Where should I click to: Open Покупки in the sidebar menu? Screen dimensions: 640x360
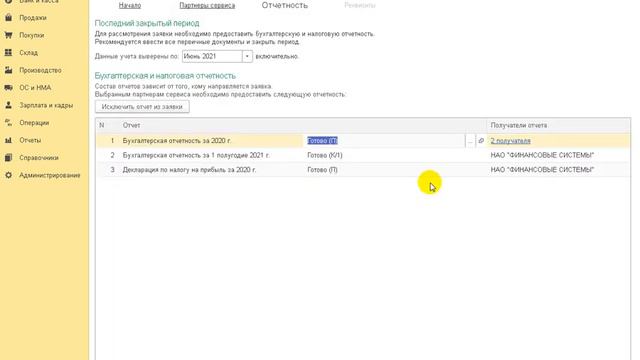point(31,36)
